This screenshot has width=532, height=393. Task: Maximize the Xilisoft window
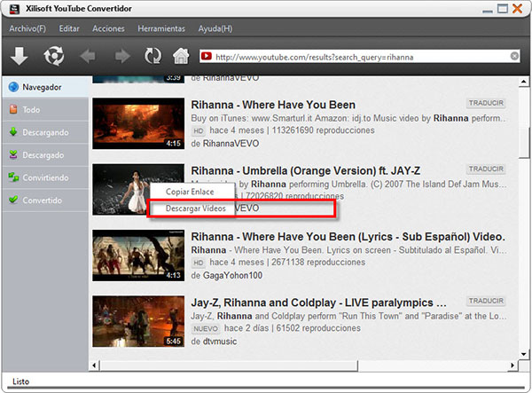(503, 9)
